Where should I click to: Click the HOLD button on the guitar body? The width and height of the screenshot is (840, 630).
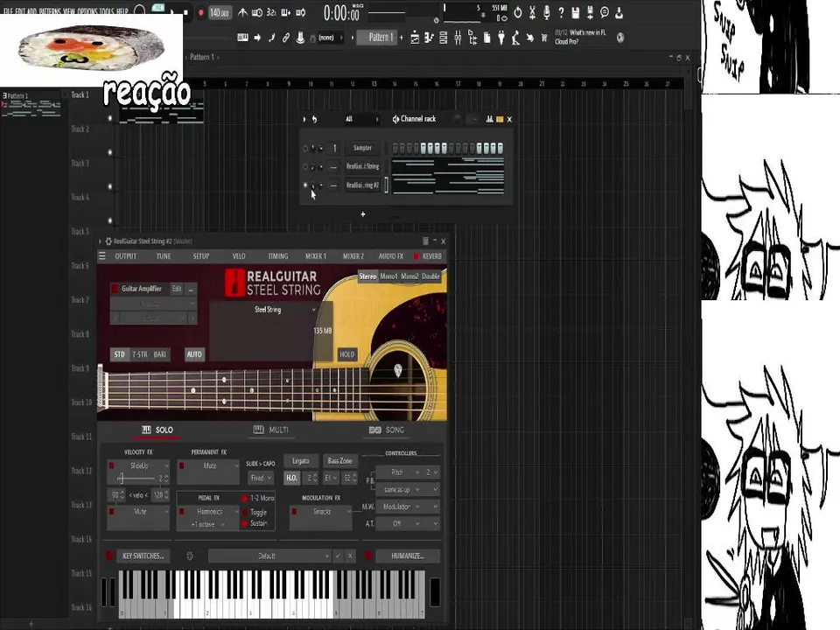click(346, 354)
